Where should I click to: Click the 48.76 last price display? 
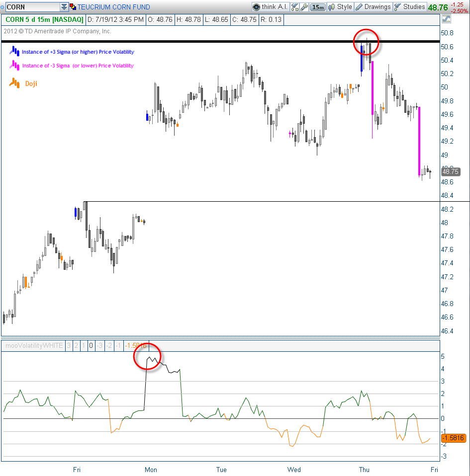(437, 7)
